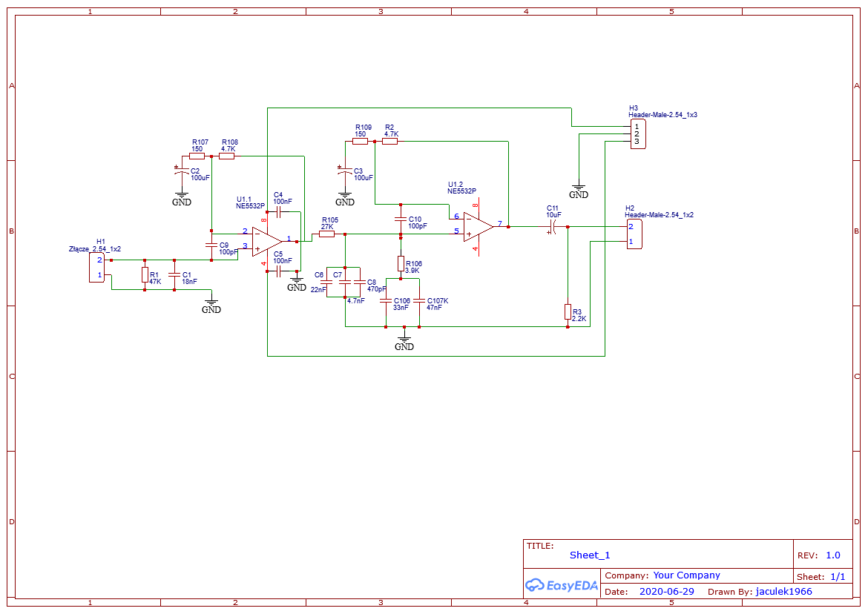Select resistor R2 4.7K
Screen dimensions: 868x614
tap(389, 142)
